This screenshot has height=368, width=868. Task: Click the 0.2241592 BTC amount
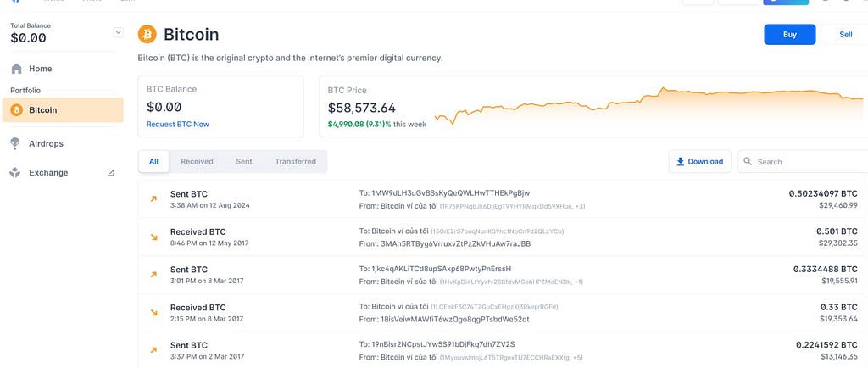point(827,345)
